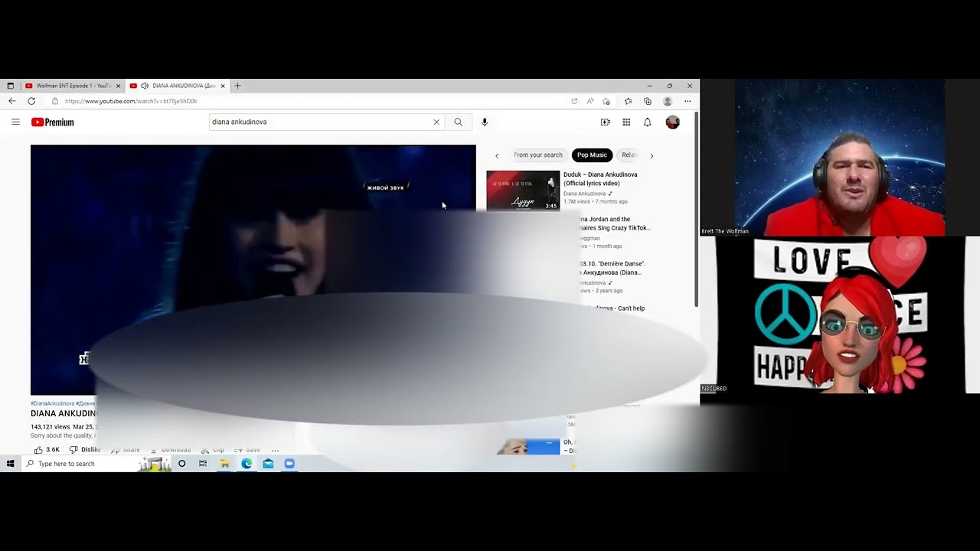The width and height of the screenshot is (980, 551).
Task: Switch to the Wolfman ENT Episode 1 tab
Action: point(73,86)
